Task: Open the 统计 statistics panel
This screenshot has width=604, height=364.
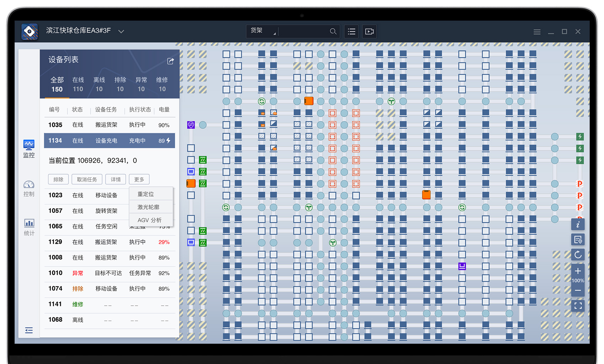Action: [29, 227]
